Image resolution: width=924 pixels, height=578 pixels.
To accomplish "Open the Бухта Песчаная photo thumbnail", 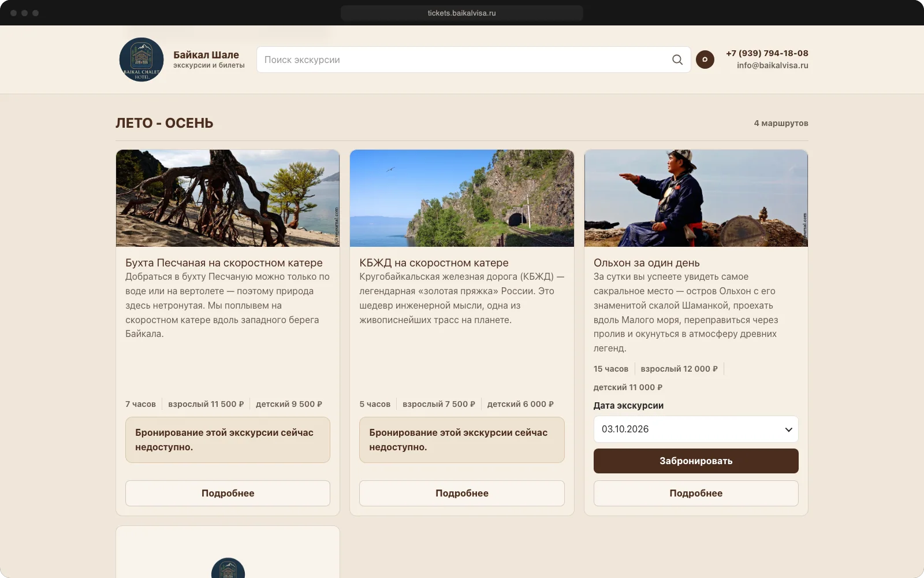I will point(228,198).
